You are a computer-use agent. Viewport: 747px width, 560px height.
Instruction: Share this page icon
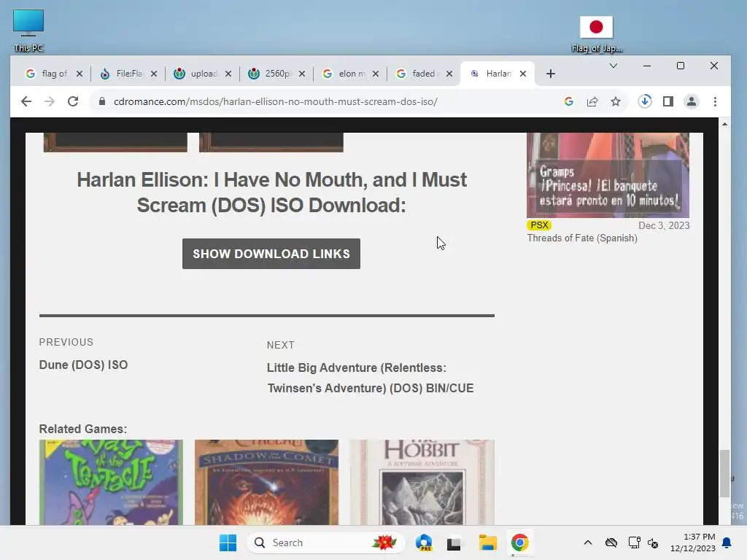click(x=592, y=101)
